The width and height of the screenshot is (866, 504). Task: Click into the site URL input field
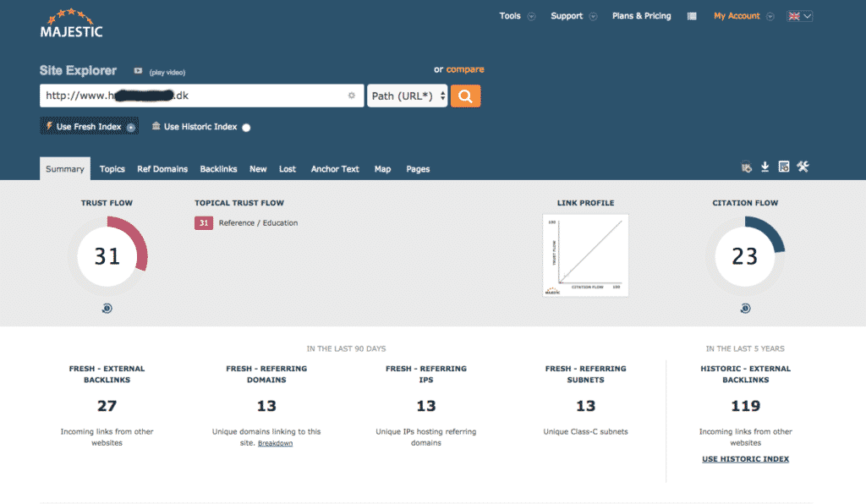tap(201, 96)
